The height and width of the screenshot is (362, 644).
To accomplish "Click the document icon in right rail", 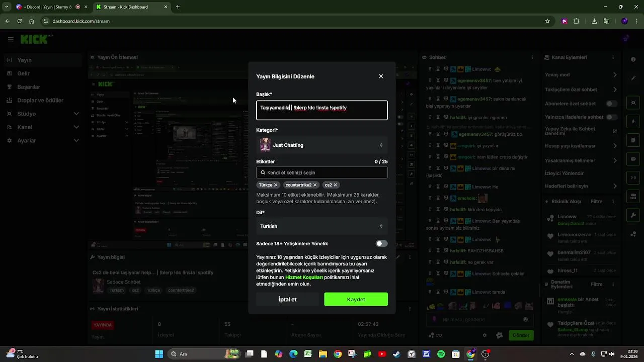I will 633,140.
